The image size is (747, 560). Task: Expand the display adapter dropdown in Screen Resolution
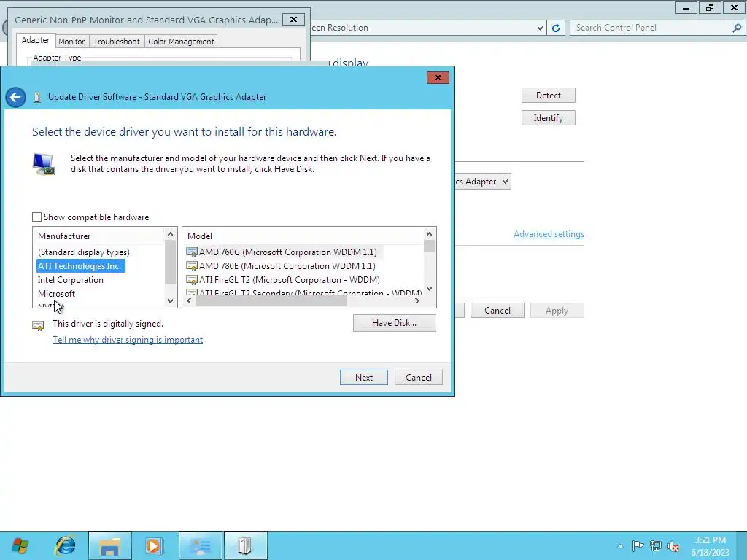point(505,182)
